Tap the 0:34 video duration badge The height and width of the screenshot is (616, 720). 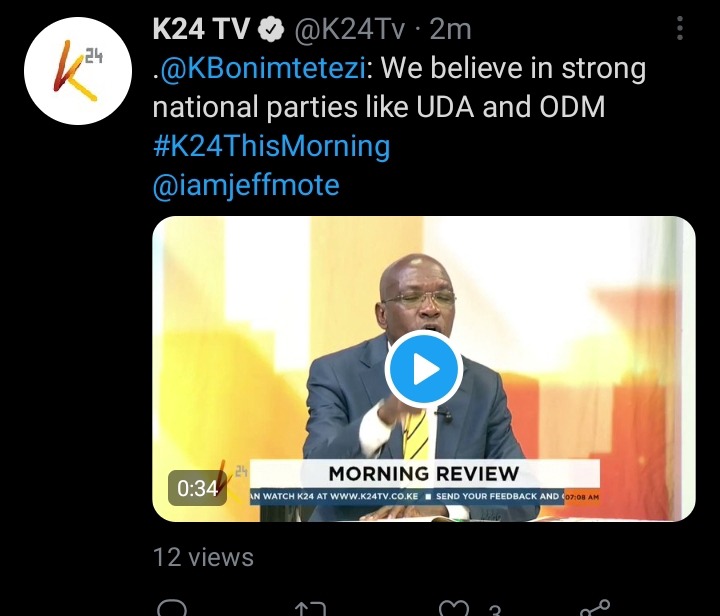coord(197,488)
